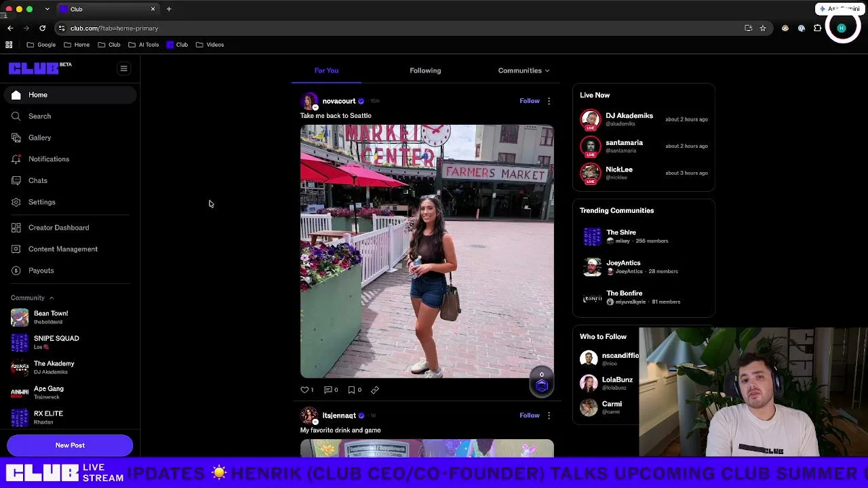Open novacourt's Seattle market photo
Viewport: 868px width, 488px height.
point(427,251)
